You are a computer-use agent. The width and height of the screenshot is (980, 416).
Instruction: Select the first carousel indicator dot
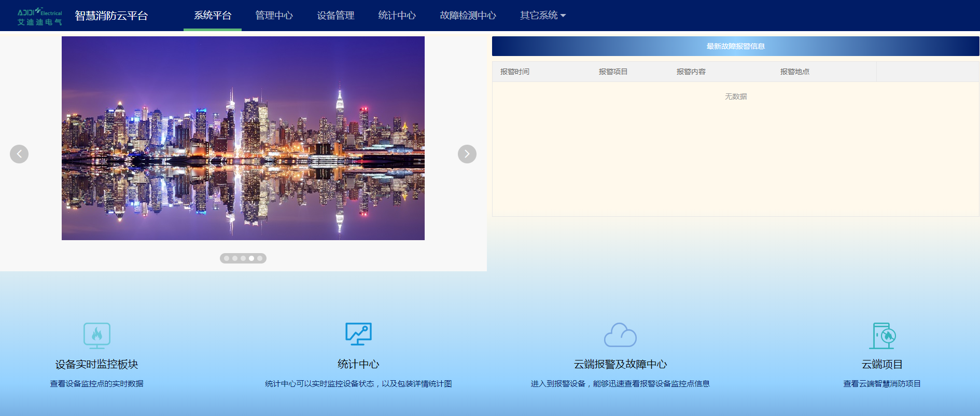click(227, 258)
